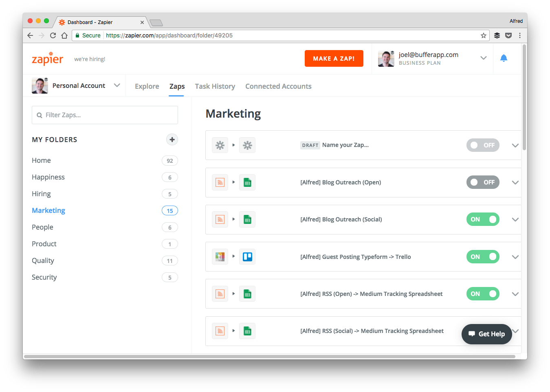Image resolution: width=550 pixels, height=392 pixels.
Task: Close the Dashboard - Zapier tab
Action: pyautogui.click(x=142, y=22)
